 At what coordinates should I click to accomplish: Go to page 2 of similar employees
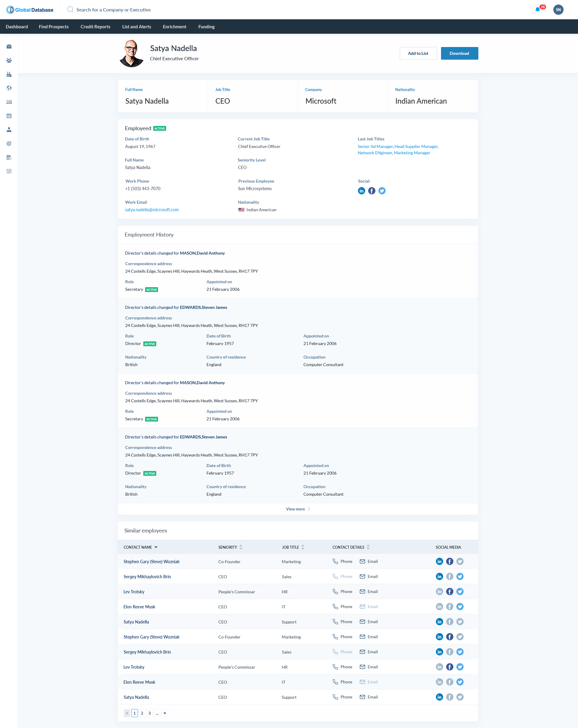142,713
